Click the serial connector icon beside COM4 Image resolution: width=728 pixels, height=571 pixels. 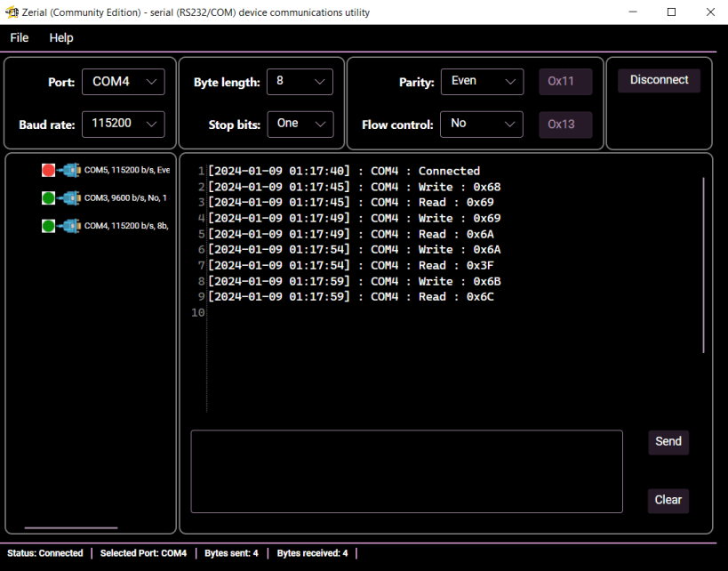tap(69, 226)
